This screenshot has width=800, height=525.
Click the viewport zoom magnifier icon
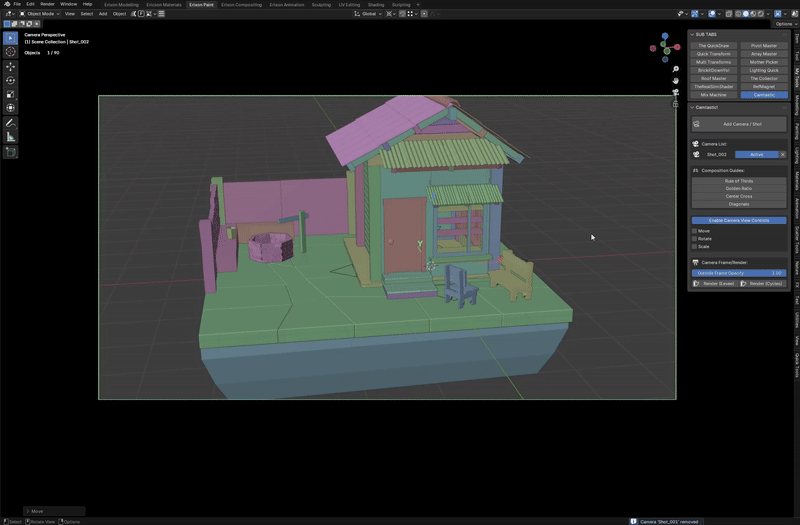click(676, 69)
